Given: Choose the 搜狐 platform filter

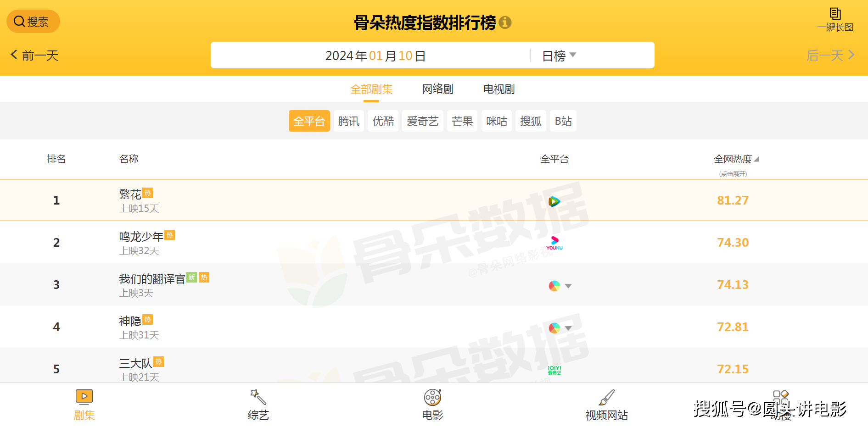Looking at the screenshot, I should pos(531,121).
